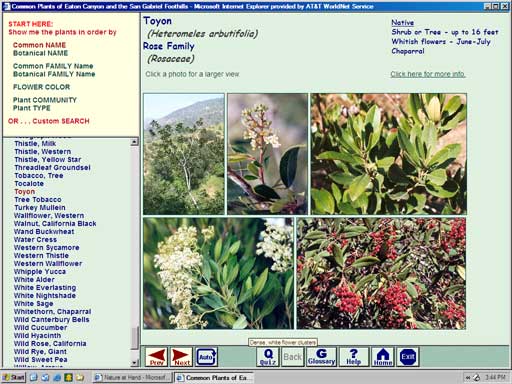Enlarge the Toyon hillside tree photo
The width and height of the screenshot is (512, 384).
pyautogui.click(x=184, y=154)
